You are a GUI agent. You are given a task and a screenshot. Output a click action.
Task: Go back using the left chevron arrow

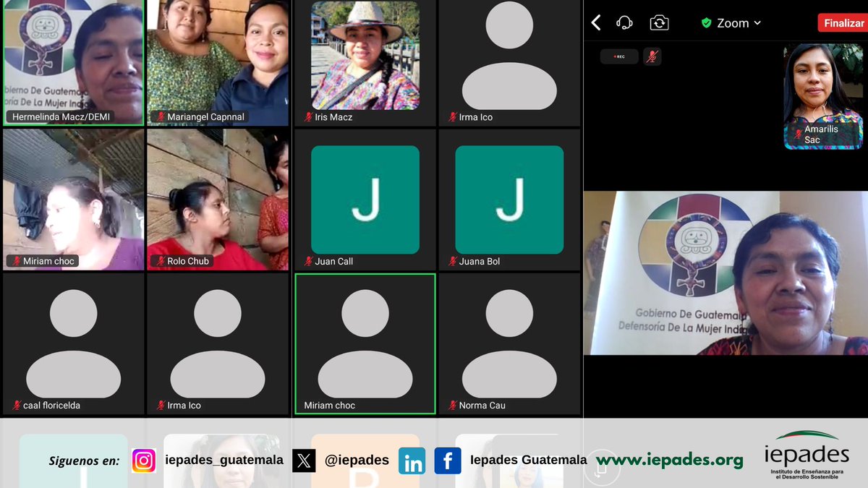[x=596, y=23]
